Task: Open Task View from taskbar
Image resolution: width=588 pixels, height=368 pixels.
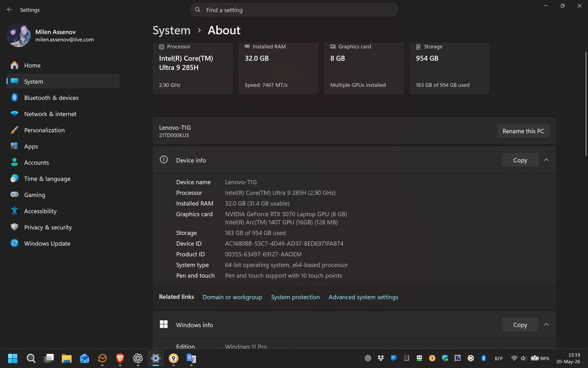Action: pyautogui.click(x=49, y=358)
